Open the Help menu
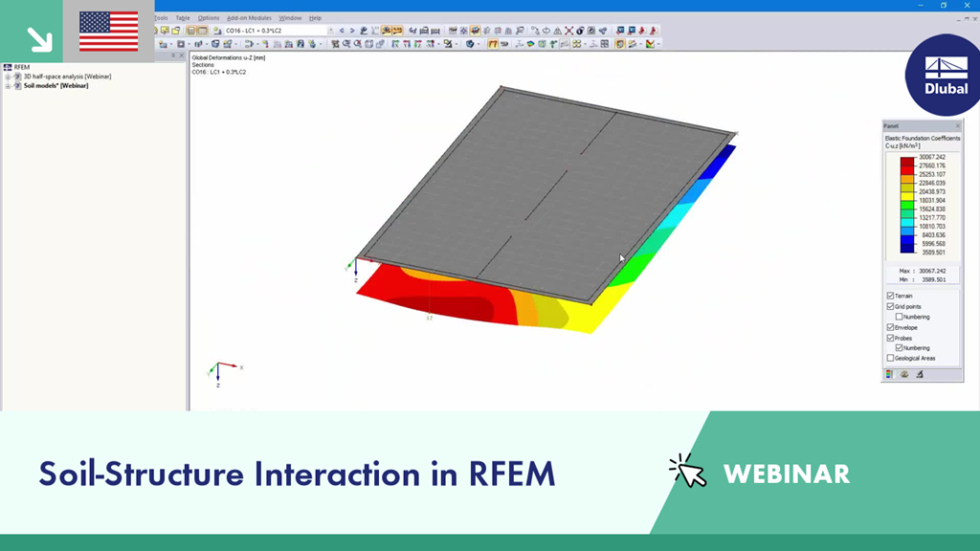980x551 pixels. (315, 18)
